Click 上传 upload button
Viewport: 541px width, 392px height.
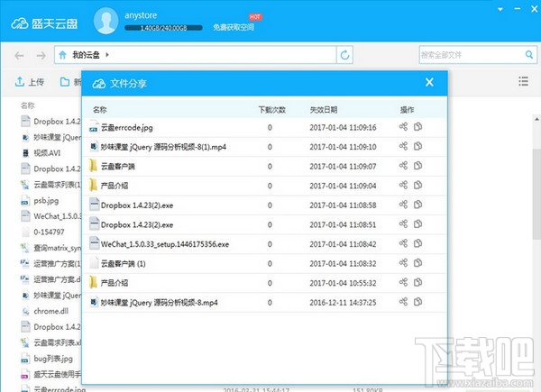(30, 82)
